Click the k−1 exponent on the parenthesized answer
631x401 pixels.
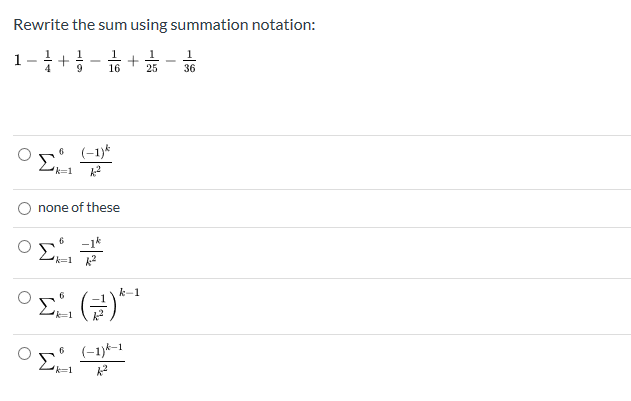[x=130, y=292]
